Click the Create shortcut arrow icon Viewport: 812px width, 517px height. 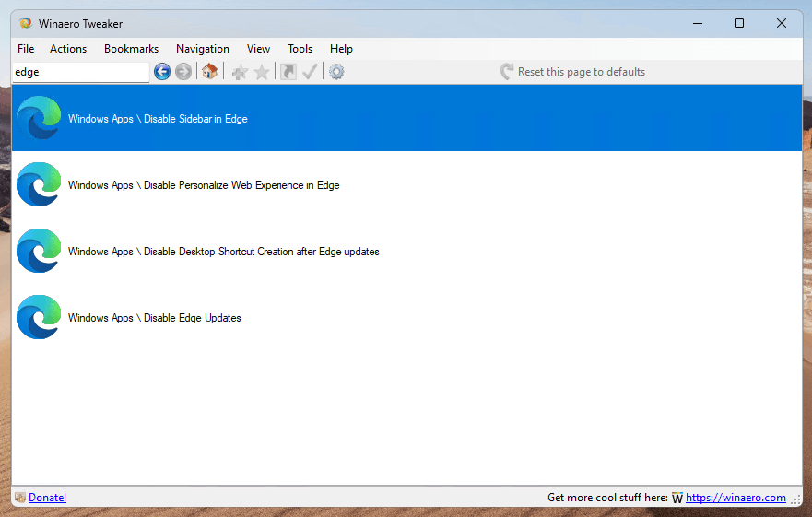[x=288, y=72]
